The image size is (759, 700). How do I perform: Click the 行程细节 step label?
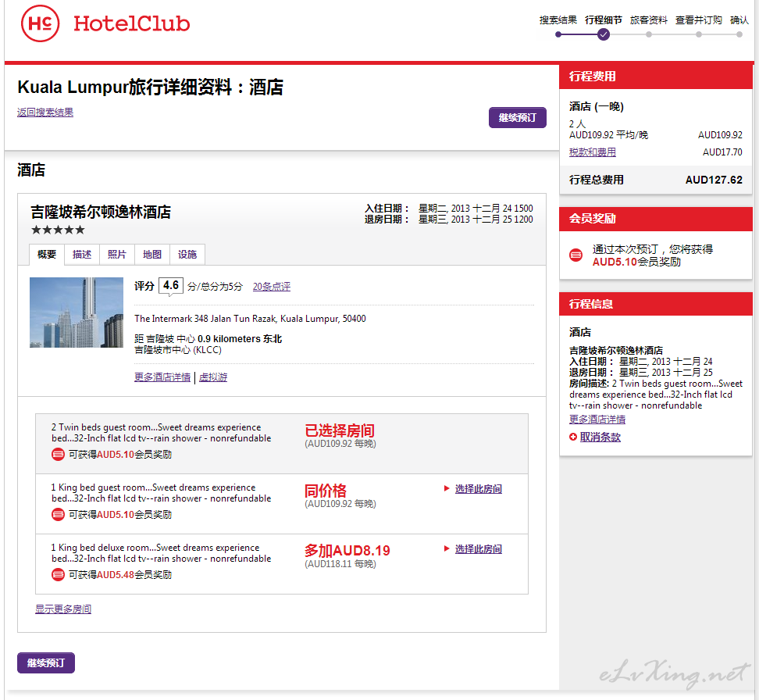coord(603,20)
